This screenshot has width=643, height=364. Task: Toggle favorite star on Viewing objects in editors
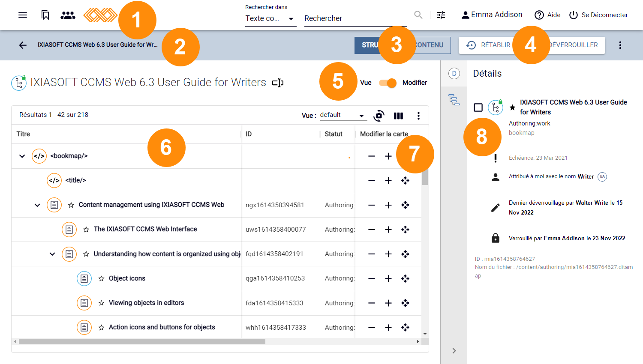point(101,303)
